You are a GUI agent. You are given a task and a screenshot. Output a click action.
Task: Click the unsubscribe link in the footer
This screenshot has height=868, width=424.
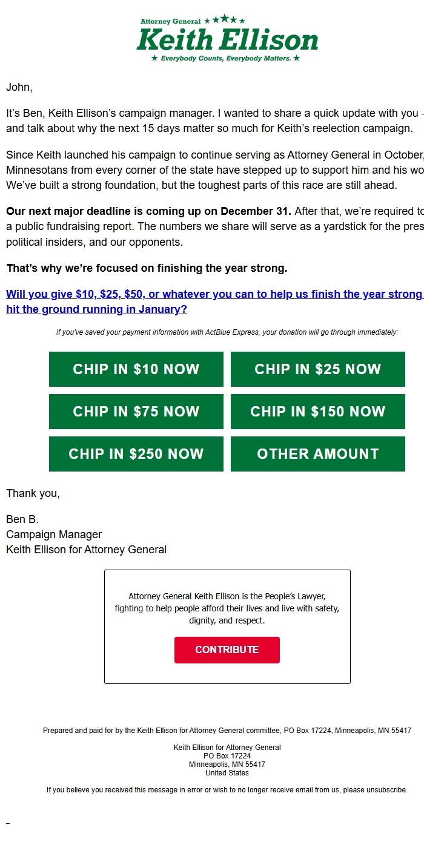(388, 789)
